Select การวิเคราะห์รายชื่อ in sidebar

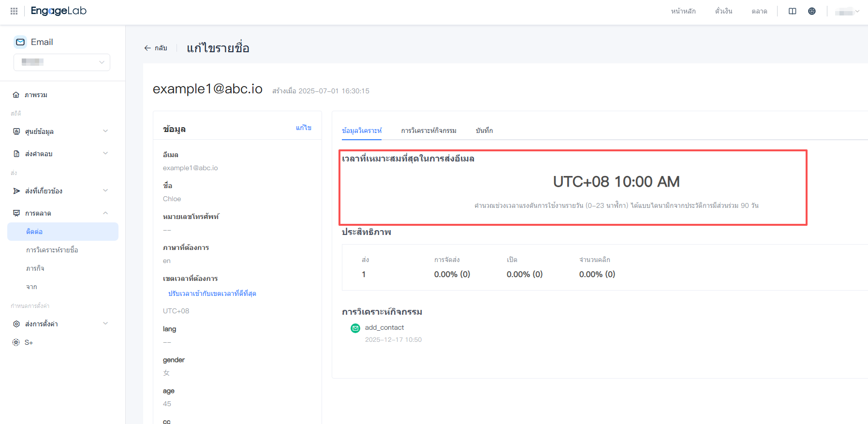pyautogui.click(x=52, y=250)
